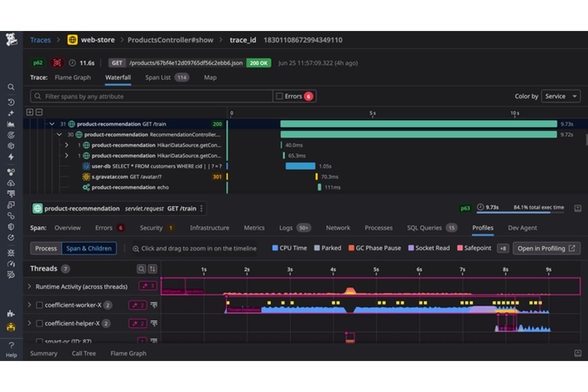588x392 pixels.
Task: Click the collapse panel icon beside total exec time
Action: pyautogui.click(x=578, y=208)
